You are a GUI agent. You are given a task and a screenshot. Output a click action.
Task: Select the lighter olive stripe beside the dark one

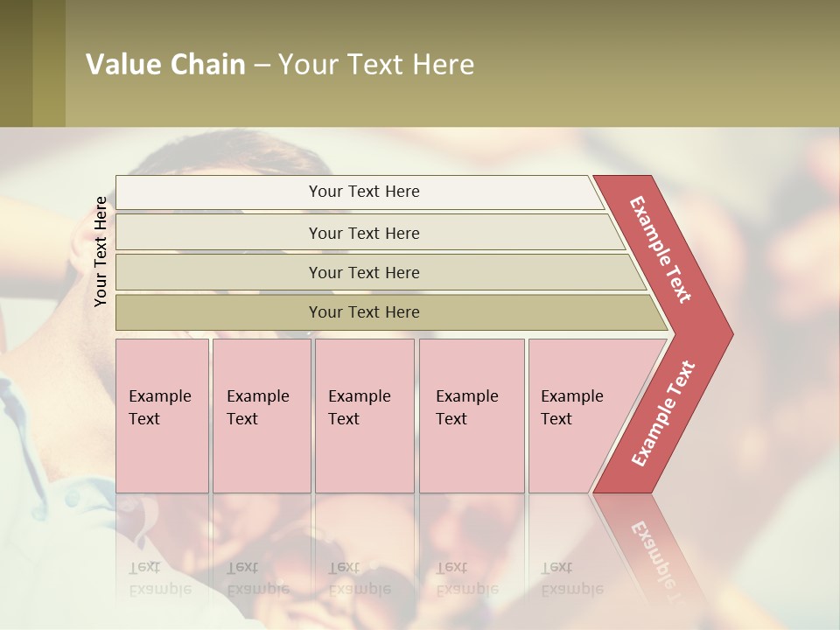[x=49, y=63]
